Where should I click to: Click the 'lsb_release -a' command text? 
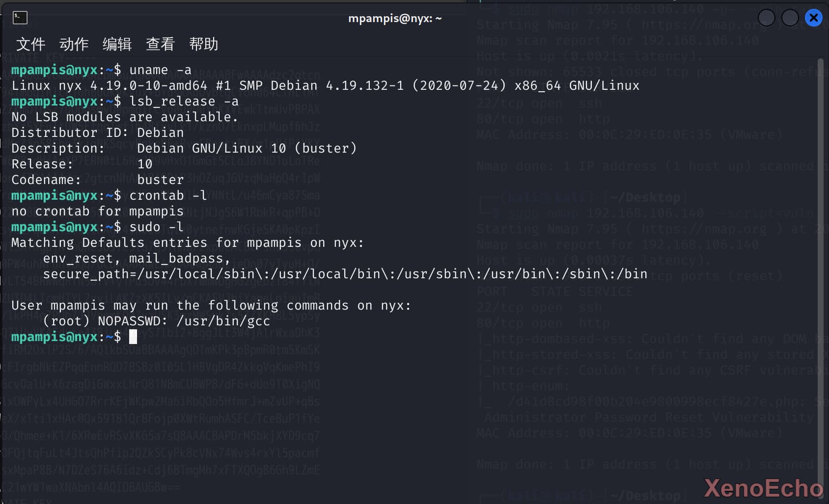click(x=184, y=102)
